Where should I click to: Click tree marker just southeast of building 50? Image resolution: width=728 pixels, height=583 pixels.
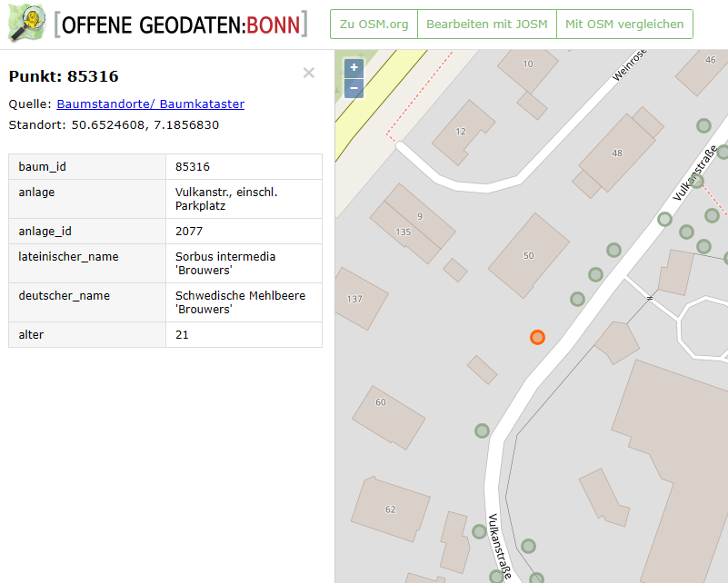577,299
